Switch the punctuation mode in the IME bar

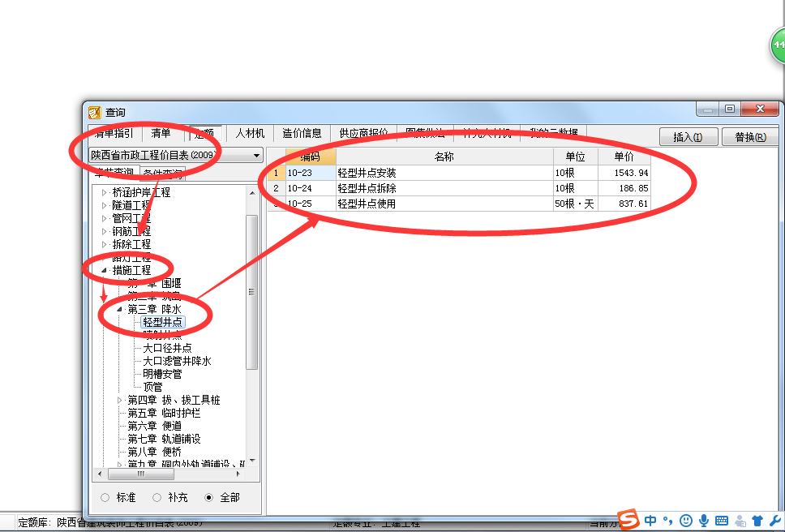tap(668, 521)
